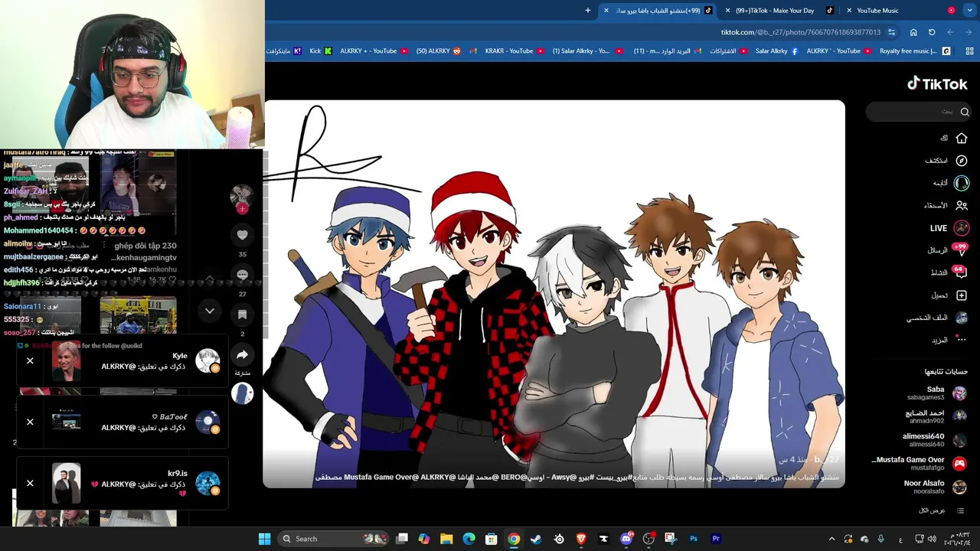Expand the see-all following list
The width and height of the screenshot is (980, 551).
point(942,510)
